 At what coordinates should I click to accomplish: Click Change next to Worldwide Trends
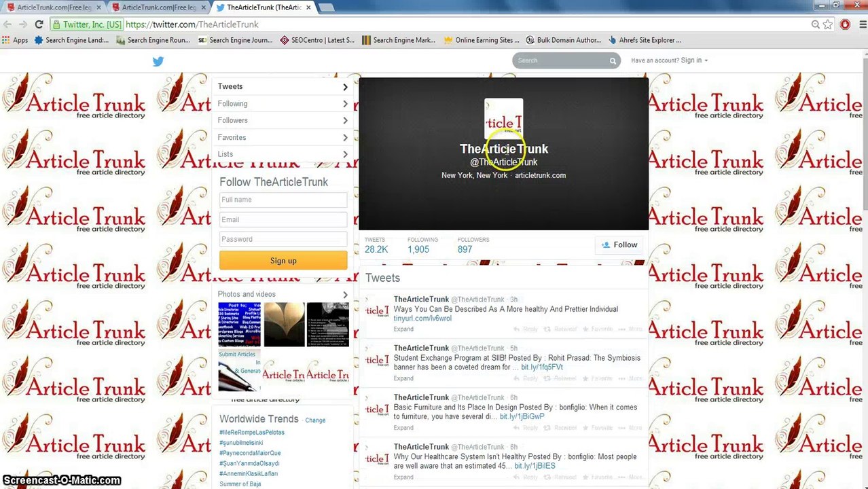click(315, 420)
